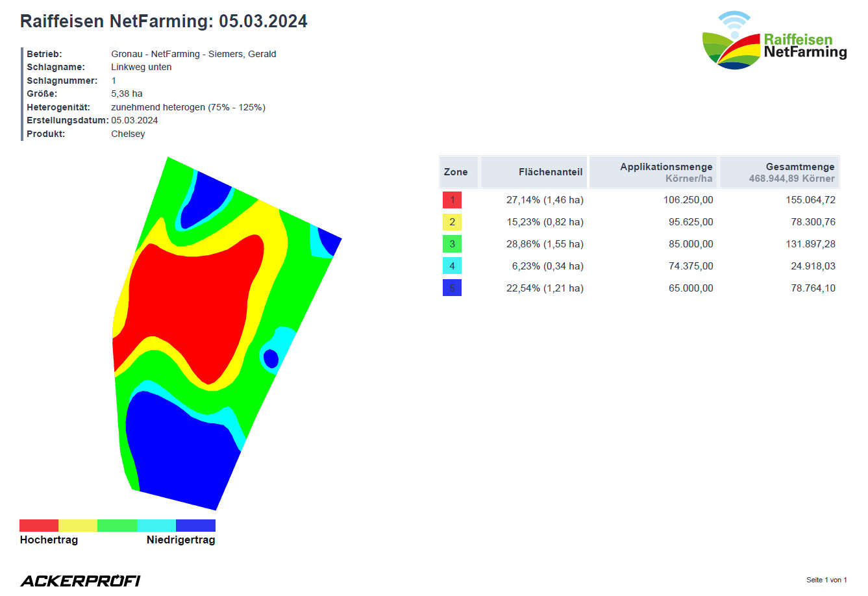Click the Schlagname value Linkweg unten
The height and width of the screenshot is (596, 868).
coord(142,67)
